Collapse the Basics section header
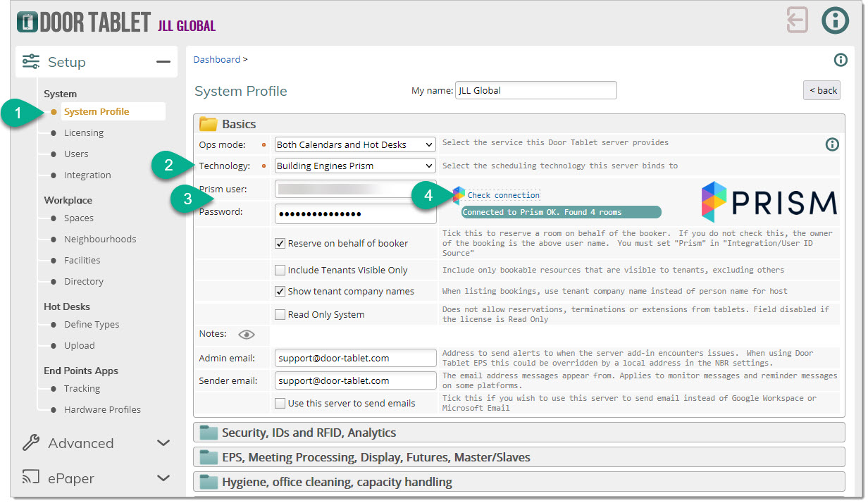 click(519, 124)
